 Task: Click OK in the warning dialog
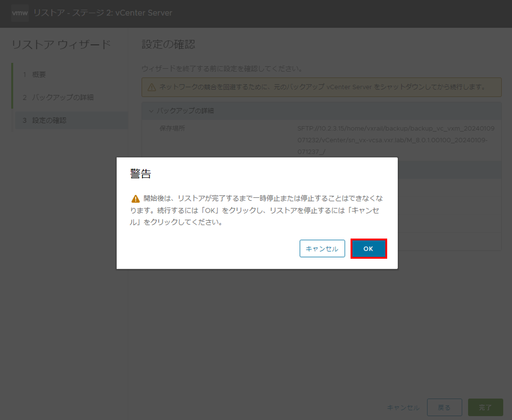pyautogui.click(x=368, y=249)
